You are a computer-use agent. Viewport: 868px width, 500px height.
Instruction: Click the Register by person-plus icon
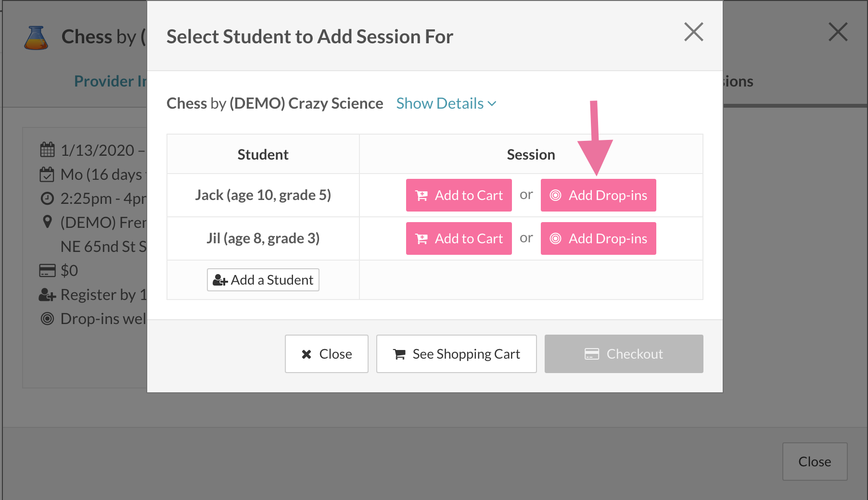click(x=47, y=294)
